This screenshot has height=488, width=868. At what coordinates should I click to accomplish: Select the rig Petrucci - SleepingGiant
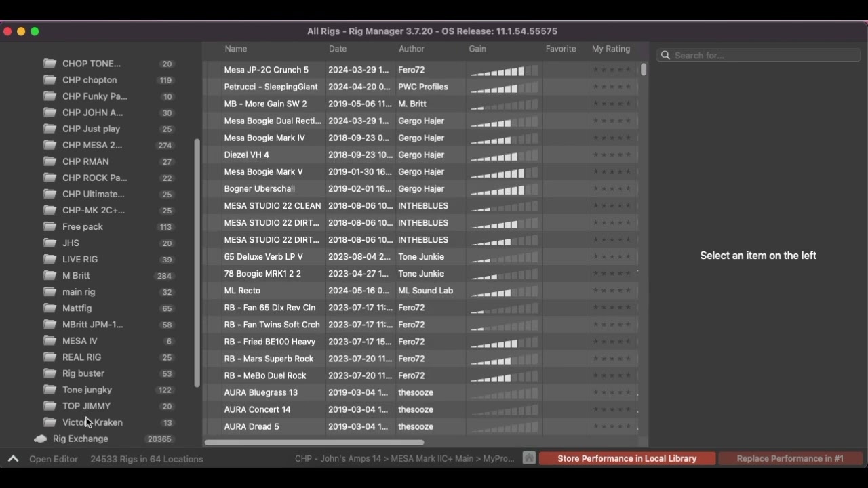click(x=271, y=87)
